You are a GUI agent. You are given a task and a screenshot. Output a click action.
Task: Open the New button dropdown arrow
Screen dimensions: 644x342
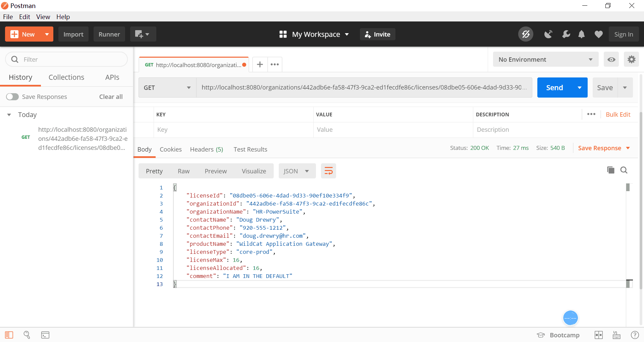47,34
